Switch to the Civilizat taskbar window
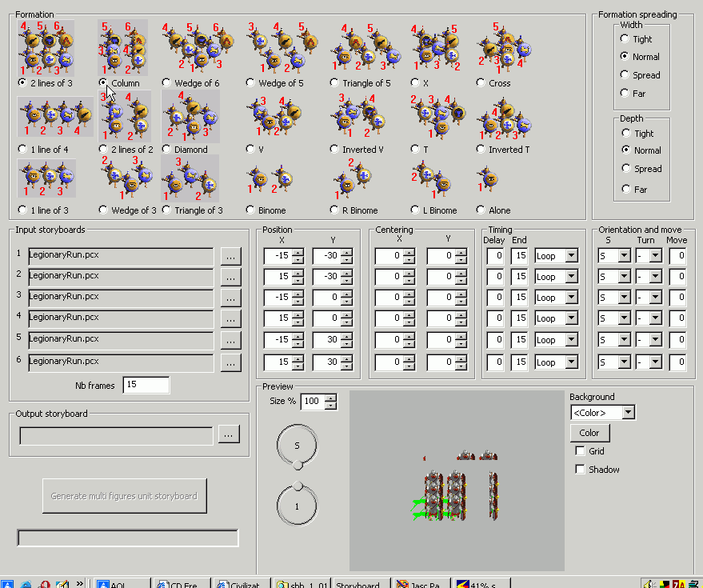This screenshot has width=703, height=588. 242,583
